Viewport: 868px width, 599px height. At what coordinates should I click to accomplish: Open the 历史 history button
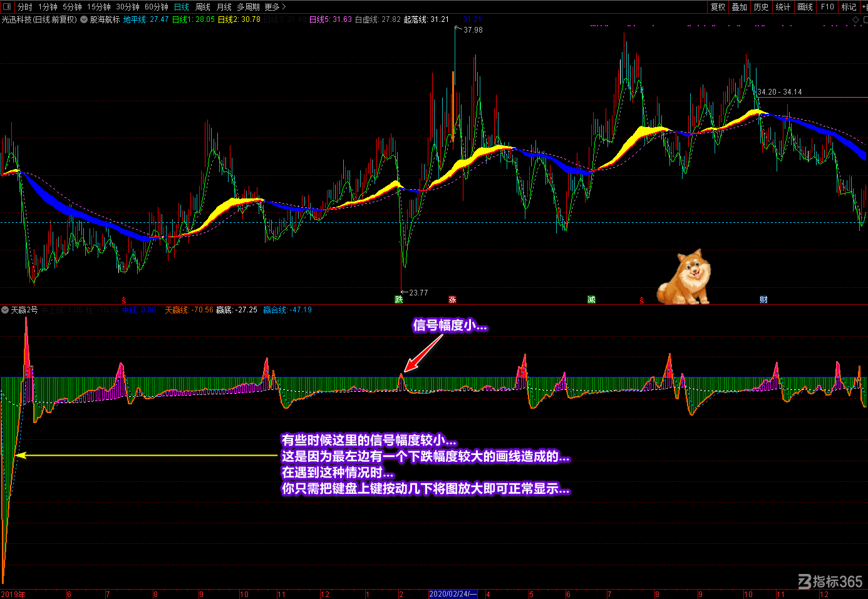coord(761,7)
